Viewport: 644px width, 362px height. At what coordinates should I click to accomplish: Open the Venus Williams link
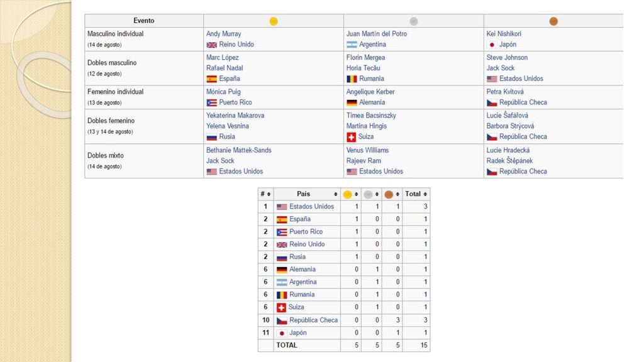click(x=367, y=150)
